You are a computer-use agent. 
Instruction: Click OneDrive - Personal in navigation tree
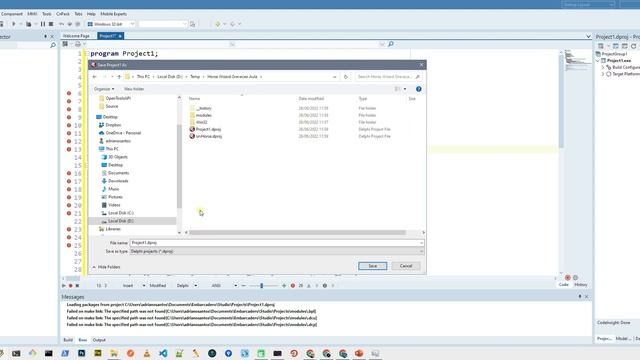point(123,133)
